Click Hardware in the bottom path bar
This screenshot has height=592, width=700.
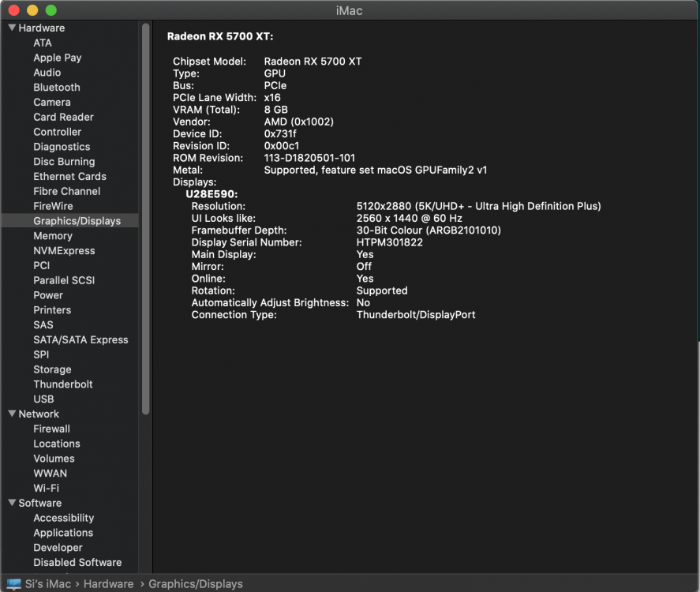pyautogui.click(x=108, y=584)
